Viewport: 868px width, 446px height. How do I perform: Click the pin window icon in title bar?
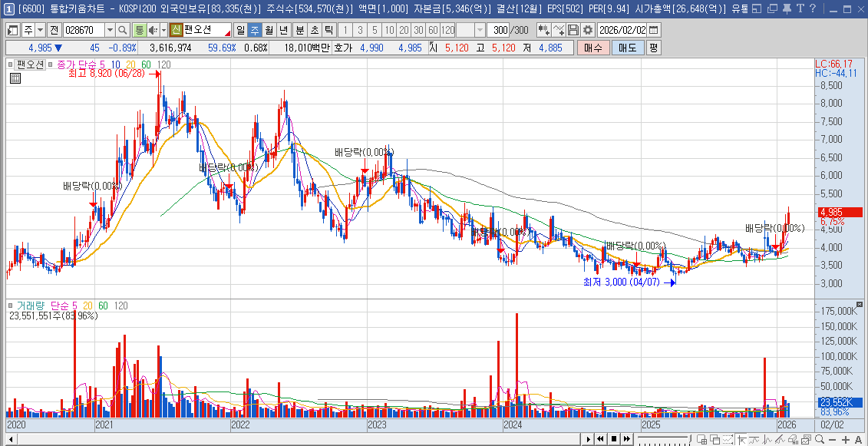click(x=786, y=8)
